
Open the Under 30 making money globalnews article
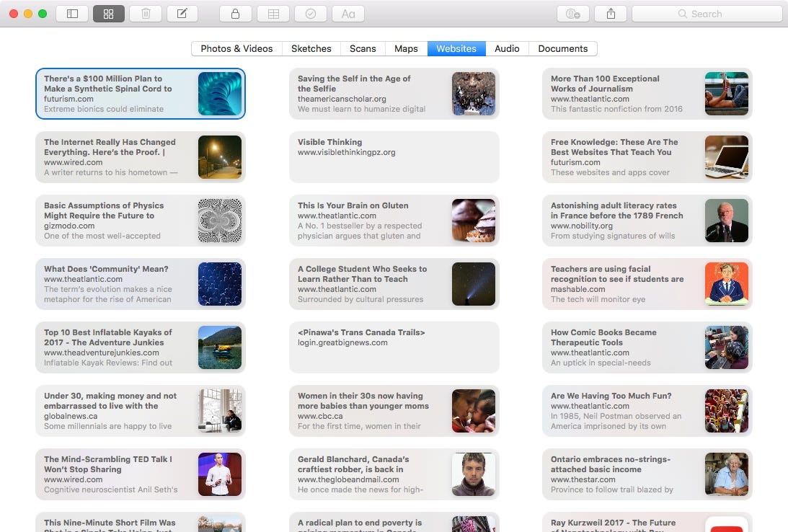[x=141, y=411]
